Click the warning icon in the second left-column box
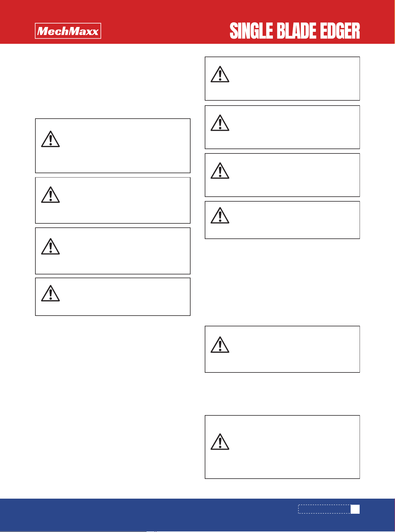 pyautogui.click(x=50, y=195)
